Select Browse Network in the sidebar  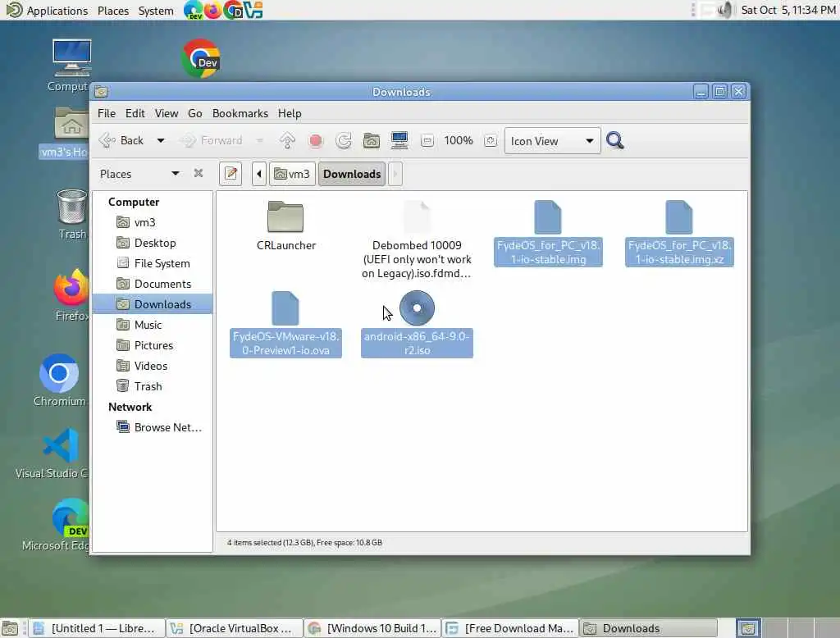pyautogui.click(x=153, y=427)
